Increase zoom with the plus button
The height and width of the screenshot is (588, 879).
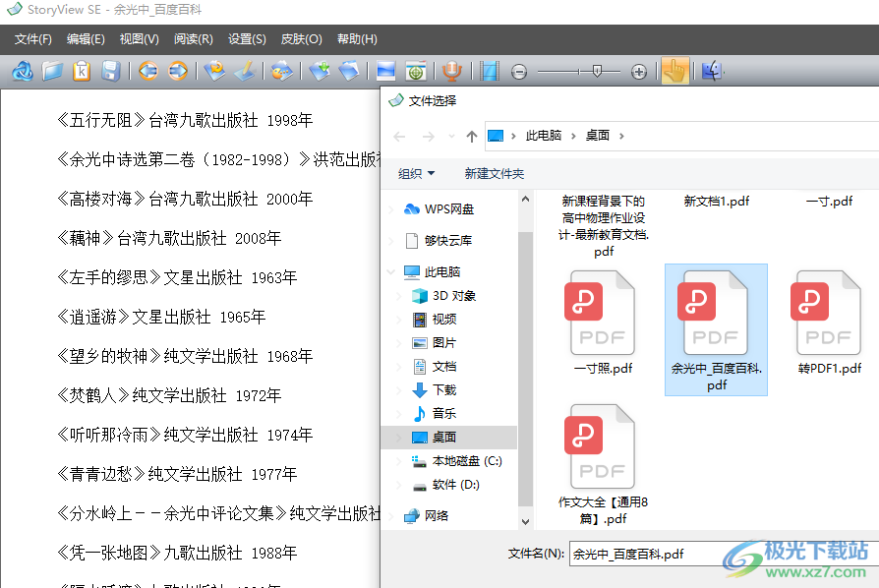pos(638,72)
